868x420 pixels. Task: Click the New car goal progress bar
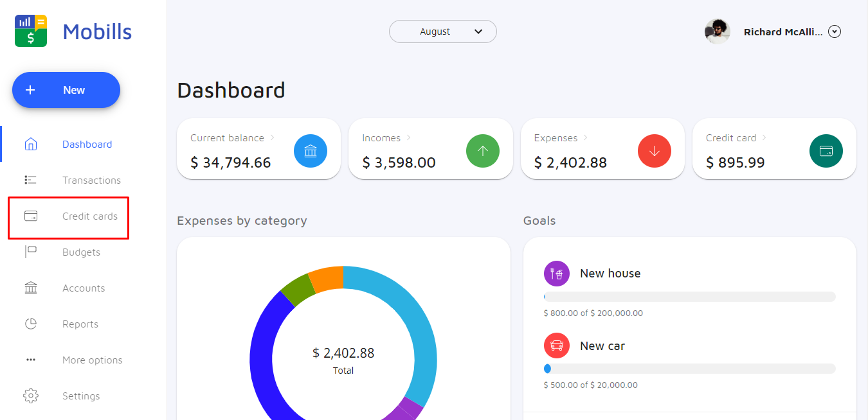689,369
